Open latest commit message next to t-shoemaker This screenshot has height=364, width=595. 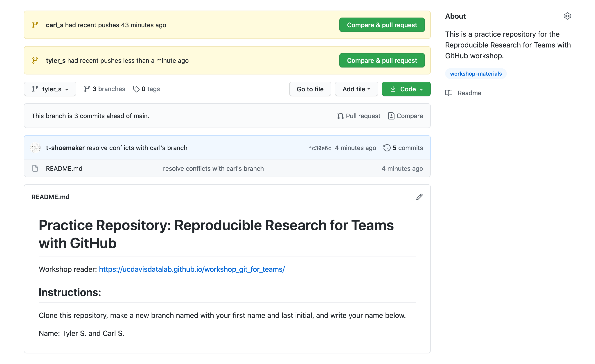pos(137,148)
